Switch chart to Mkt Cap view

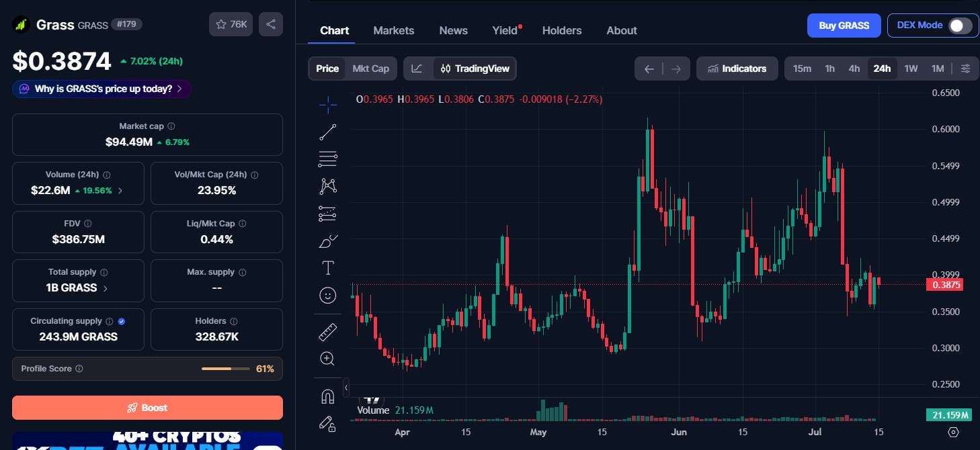370,69
